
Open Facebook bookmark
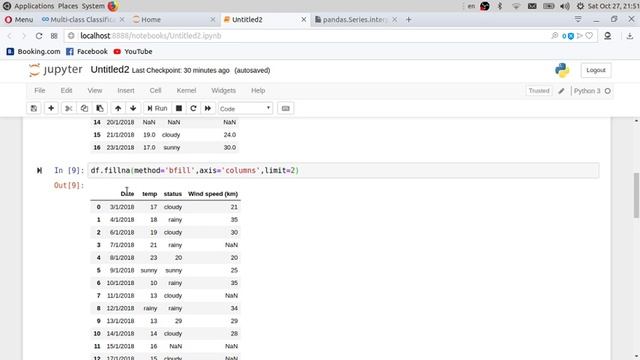(x=87, y=51)
